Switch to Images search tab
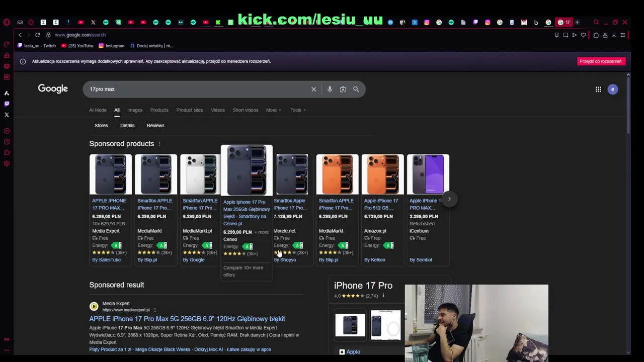The height and width of the screenshot is (362, 644). [x=134, y=110]
